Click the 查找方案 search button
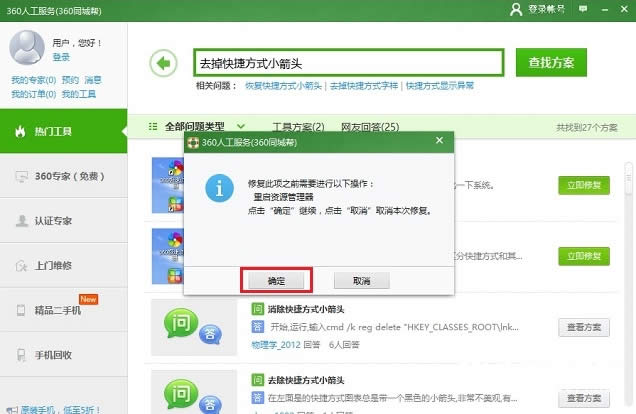This screenshot has width=636, height=414. 551,62
